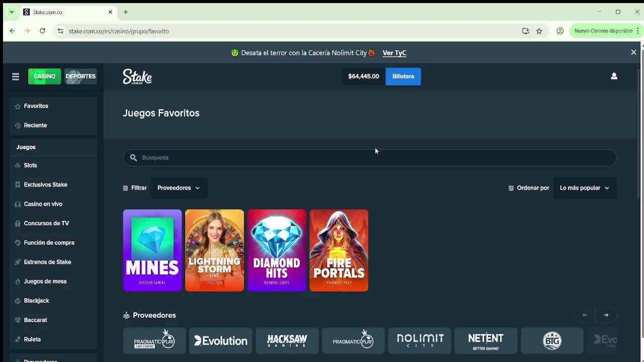Select the Pragmatic Play Live Casino provider
The width and height of the screenshot is (644, 362).
(154, 341)
